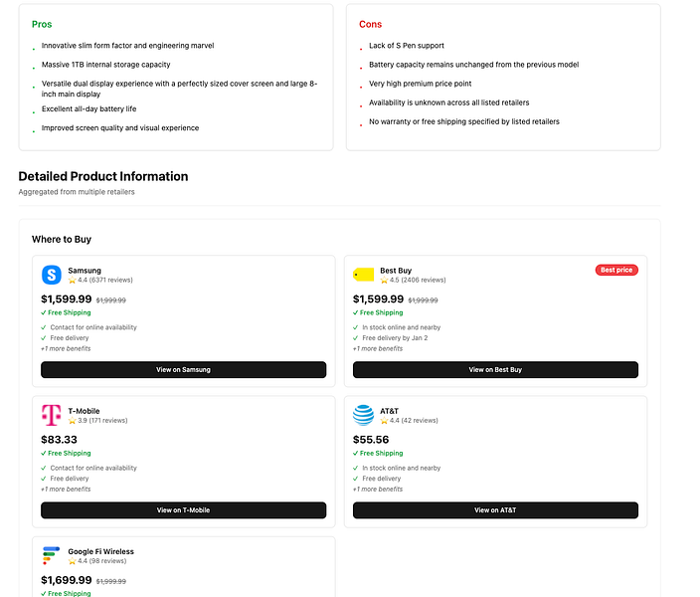Click the T-Mobile 171 reviews text
The image size is (700, 597).
click(108, 421)
